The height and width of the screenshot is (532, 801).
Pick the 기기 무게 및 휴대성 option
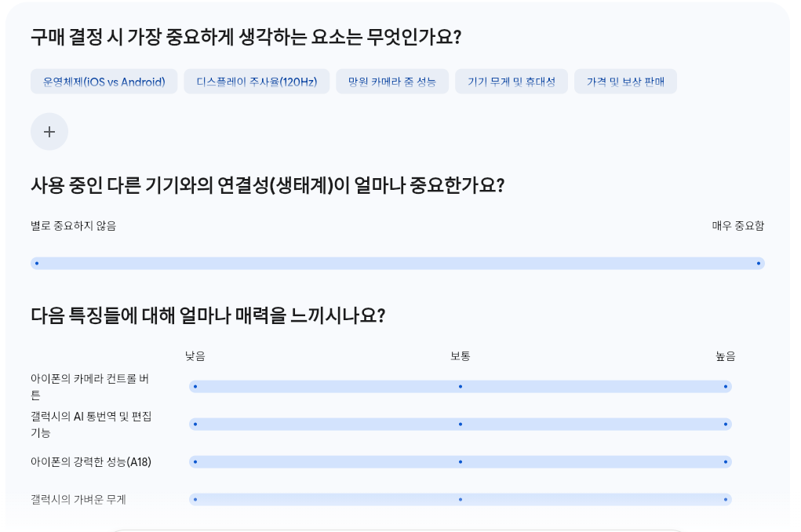coord(511,81)
